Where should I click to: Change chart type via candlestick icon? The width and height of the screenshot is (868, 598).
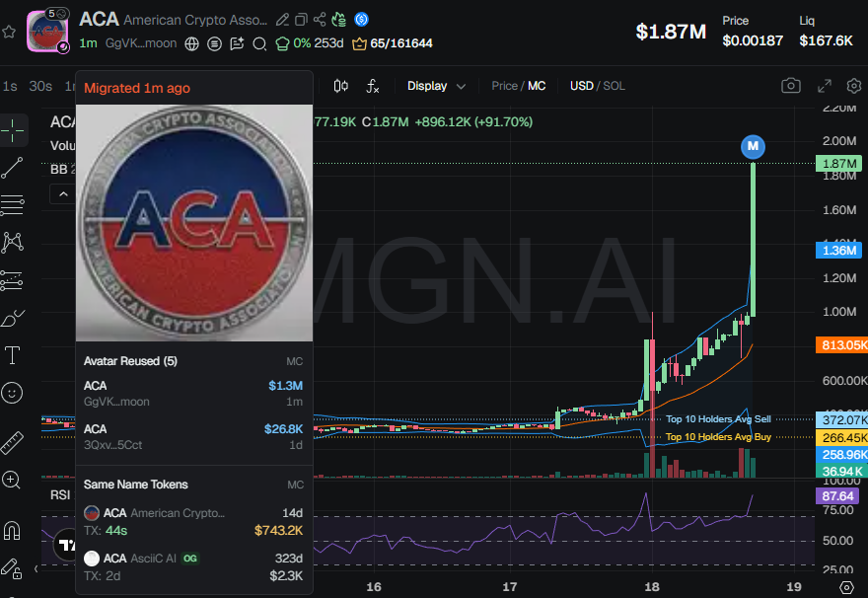click(x=341, y=86)
